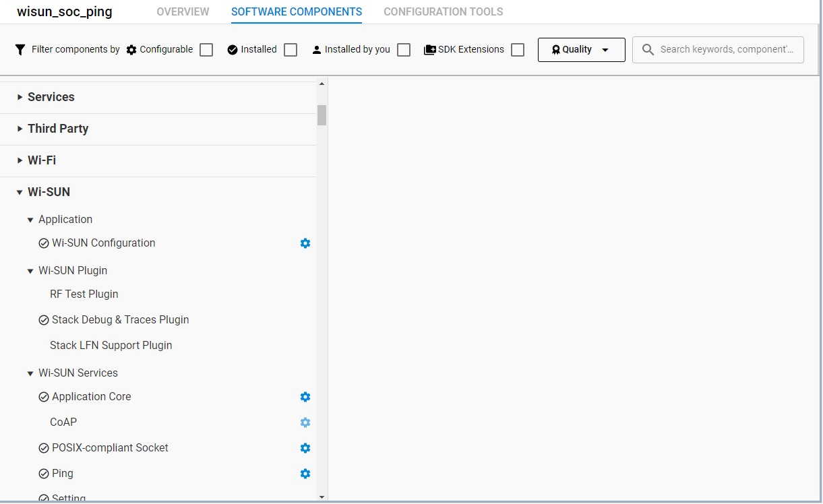Open the Configuration Tools tab
Screen dimensions: 823x504
443,12
